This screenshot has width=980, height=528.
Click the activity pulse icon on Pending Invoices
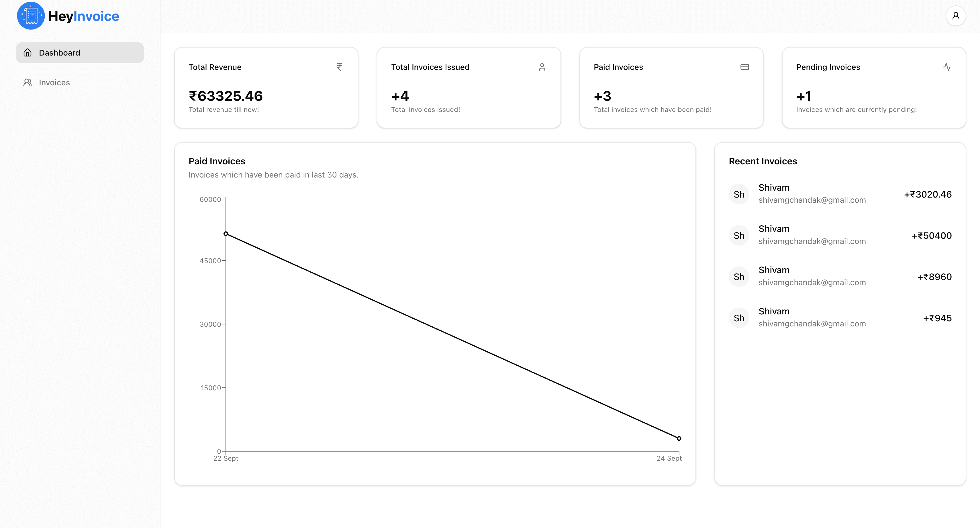coord(947,67)
